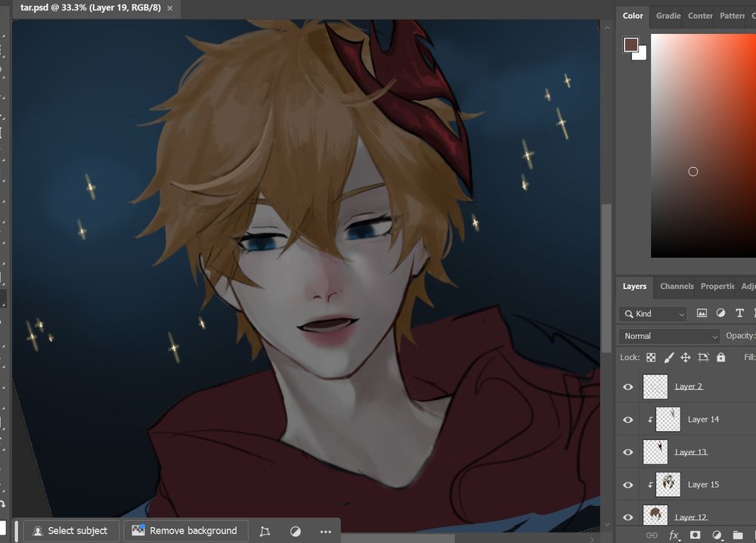Screen dimensions: 756x543
Task: Select Layer 2 thumbnail
Action: pos(655,386)
